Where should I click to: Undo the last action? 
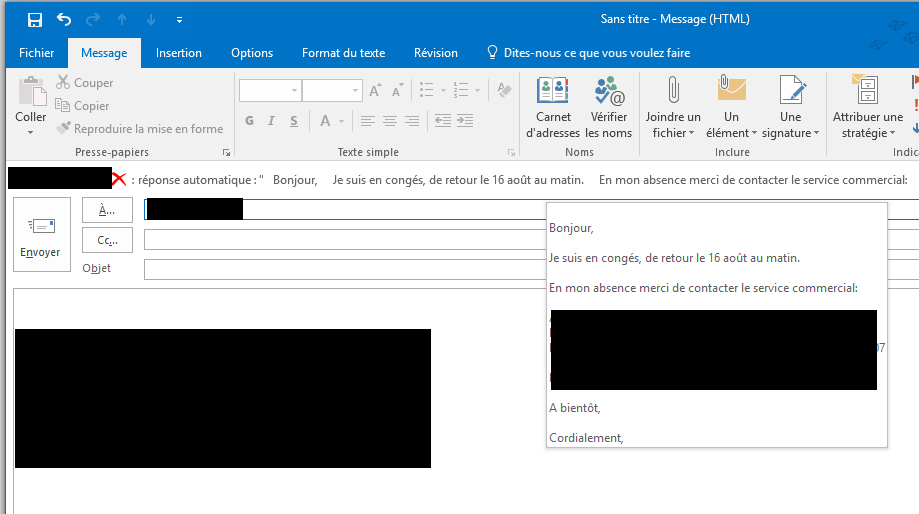click(64, 20)
